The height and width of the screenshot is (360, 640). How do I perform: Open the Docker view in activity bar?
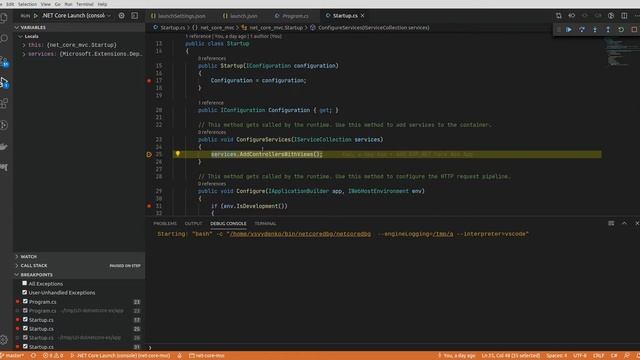tap(4, 147)
